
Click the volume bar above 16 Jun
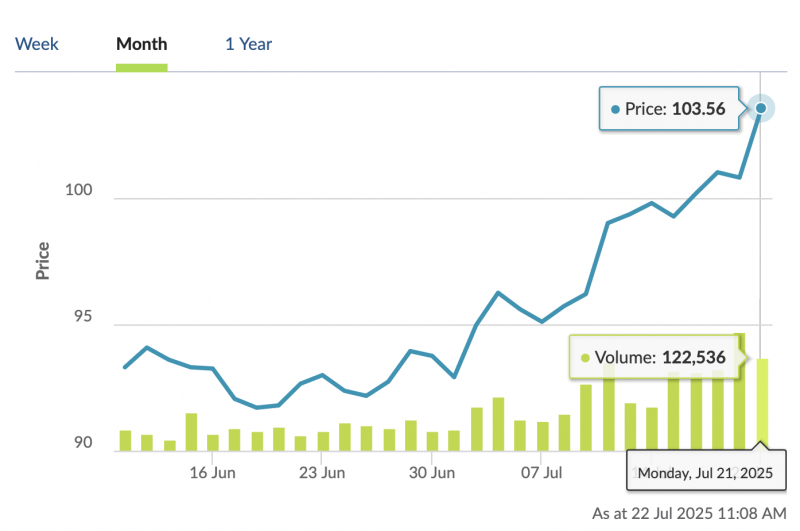pyautogui.click(x=213, y=442)
